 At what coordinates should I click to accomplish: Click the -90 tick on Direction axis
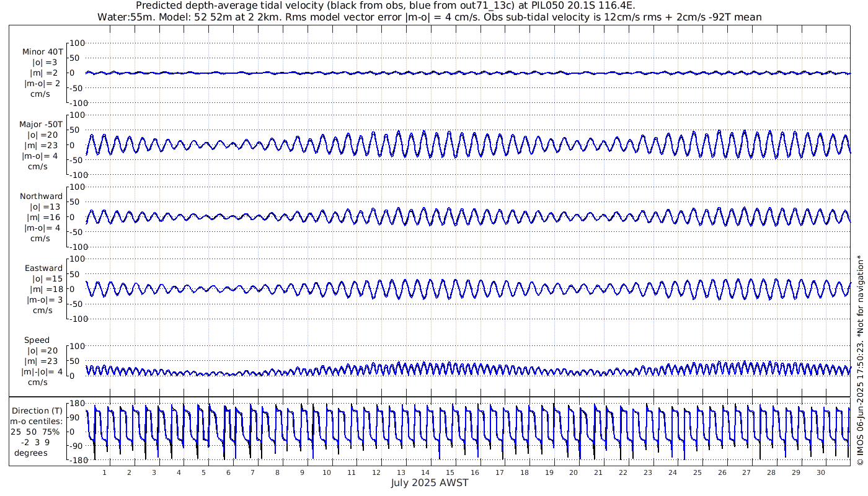(77, 446)
